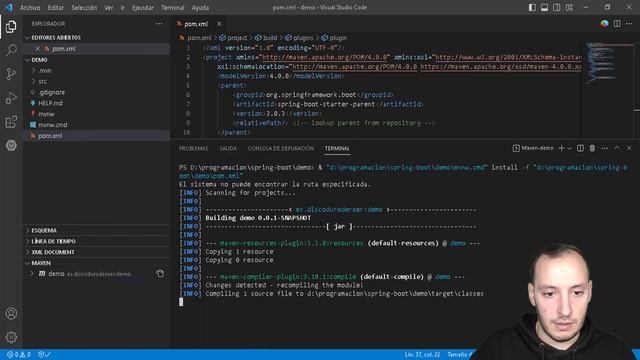This screenshot has height=360, width=640.
Task: Expand the Esquema section
Action: click(96, 230)
